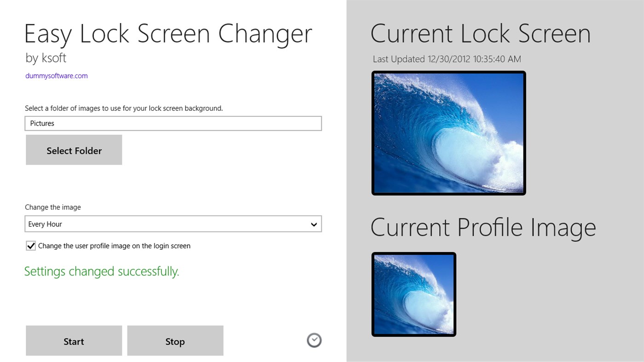Start the lock screen image rotation

tap(74, 341)
